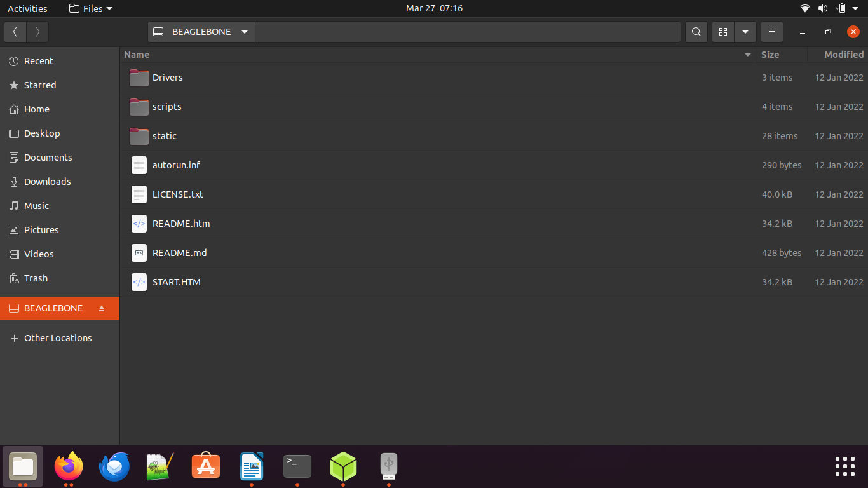Viewport: 868px width, 488px height.
Task: Click the static folder name
Action: click(x=165, y=136)
